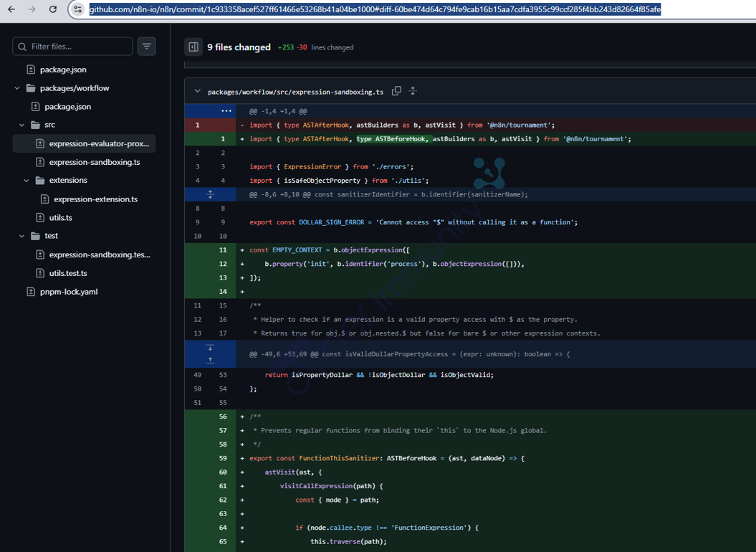Image resolution: width=756 pixels, height=552 pixels.
Task: Click FunctionThisSanitizer export name
Action: point(339,458)
